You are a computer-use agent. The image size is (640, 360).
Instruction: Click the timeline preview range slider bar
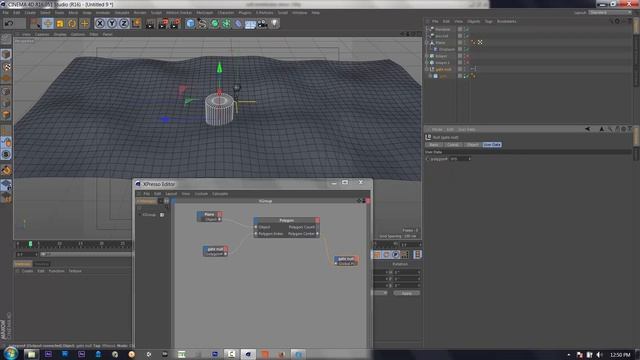[x=87, y=254]
